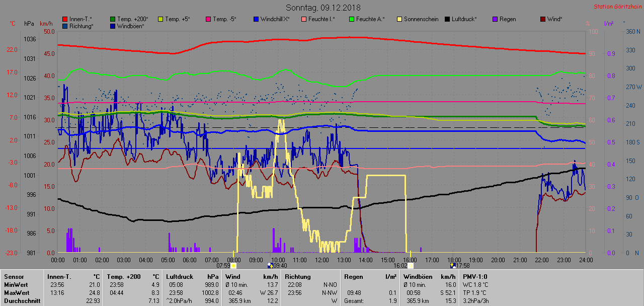
Task: Click the Sonnenschein legend label
Action: 421,19
